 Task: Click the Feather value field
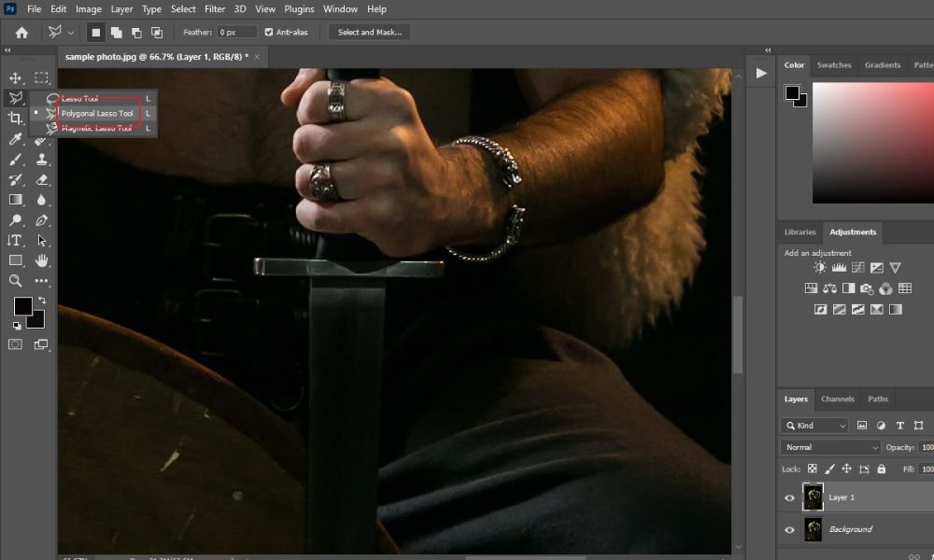click(x=236, y=33)
